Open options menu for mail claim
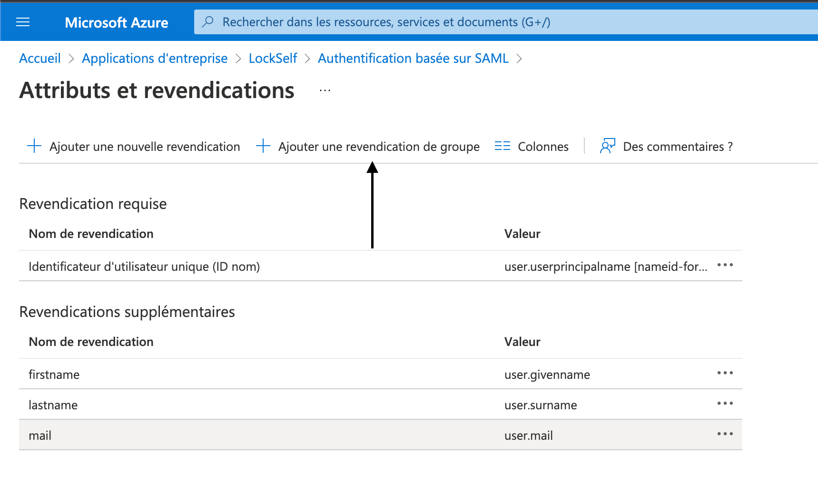Image resolution: width=818 pixels, height=504 pixels. 725,434
